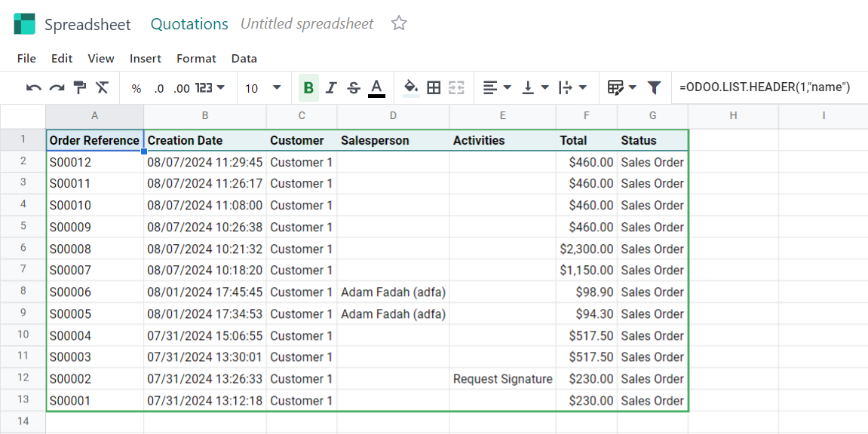Click the formula bar input
The image size is (868, 434).
pyautogui.click(x=769, y=87)
